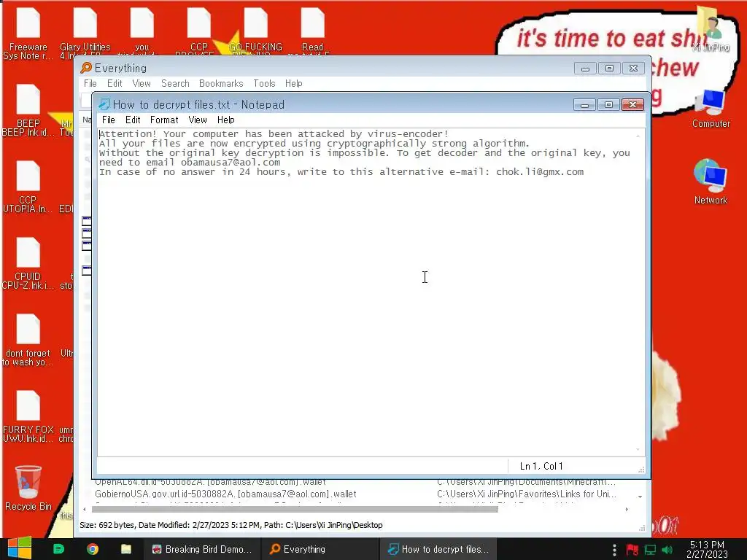The height and width of the screenshot is (560, 747).
Task: Click the Ln 1, Col 1 status indicator
Action: pos(541,466)
